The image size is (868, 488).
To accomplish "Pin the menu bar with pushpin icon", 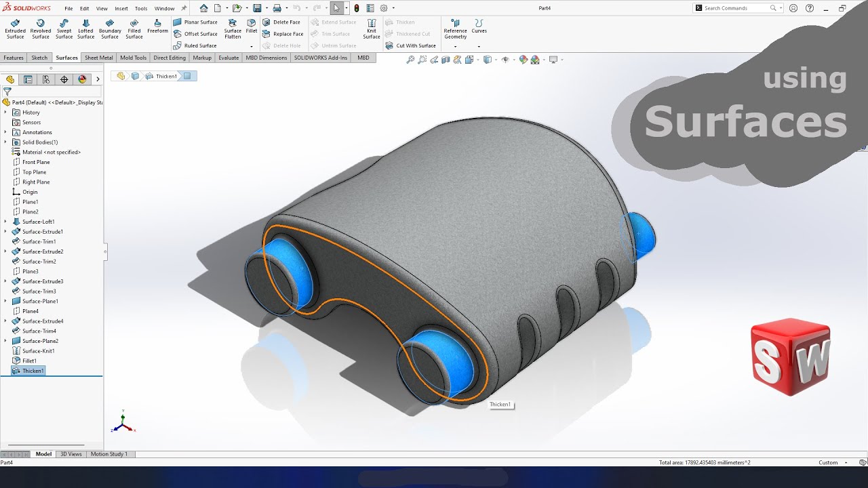I will pyautogui.click(x=184, y=8).
